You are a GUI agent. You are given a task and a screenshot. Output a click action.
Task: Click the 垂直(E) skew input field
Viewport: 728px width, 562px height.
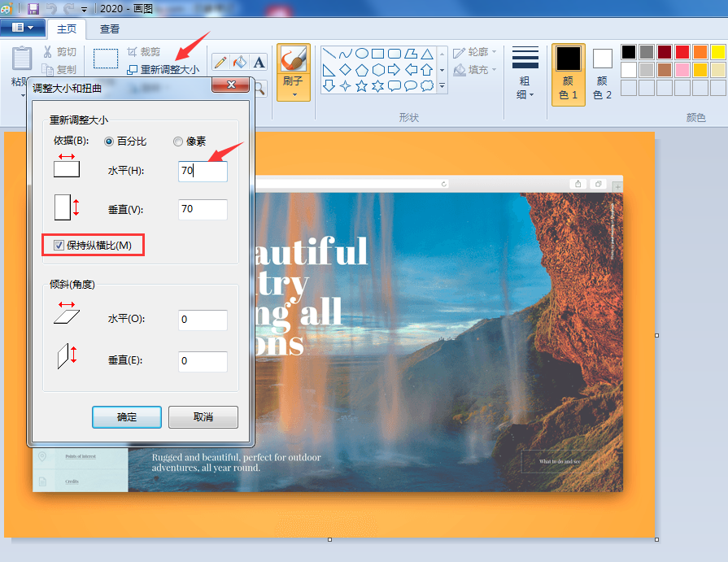pos(203,361)
